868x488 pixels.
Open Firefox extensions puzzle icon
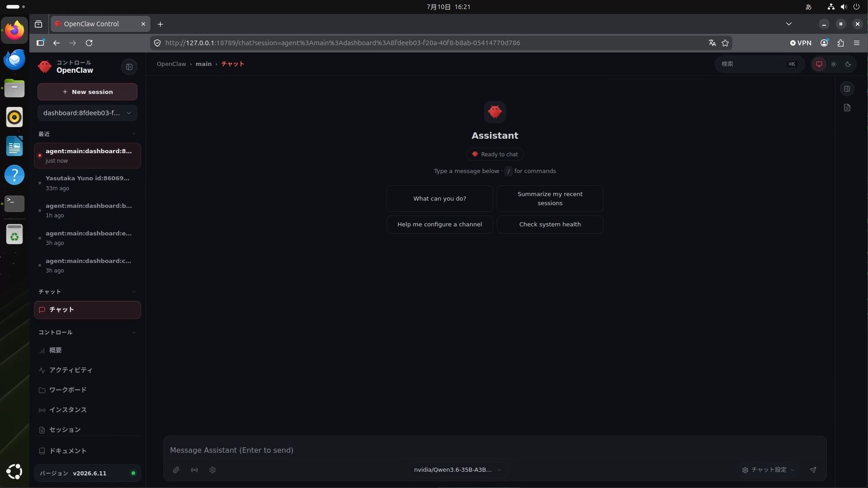click(x=840, y=43)
